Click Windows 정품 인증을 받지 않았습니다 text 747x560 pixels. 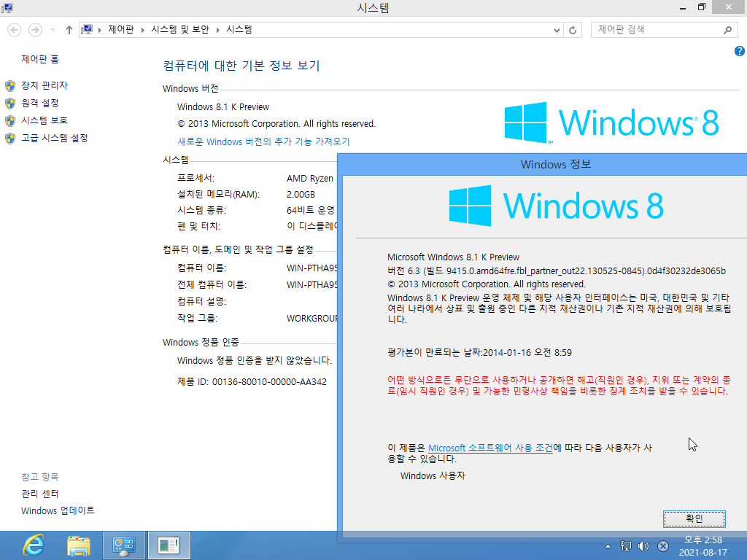point(255,360)
